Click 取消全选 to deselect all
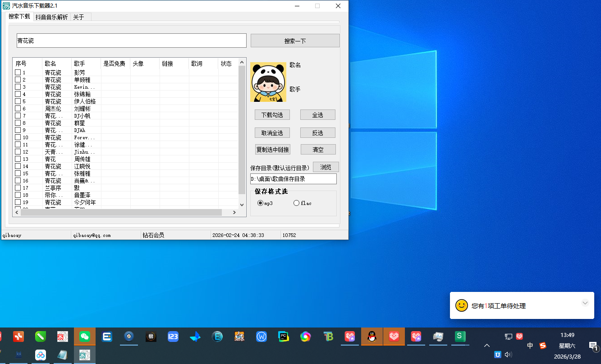This screenshot has height=364, width=601. click(272, 133)
